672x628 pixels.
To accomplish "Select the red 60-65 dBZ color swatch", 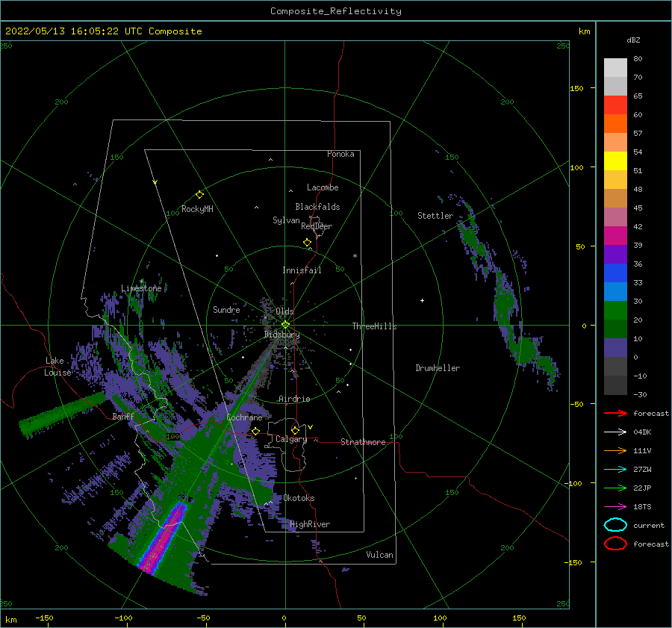I will tap(615, 105).
